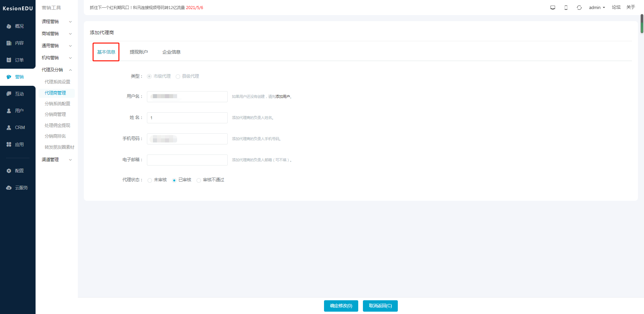Click the 用户名 input field
This screenshot has width=644, height=314.
click(187, 97)
